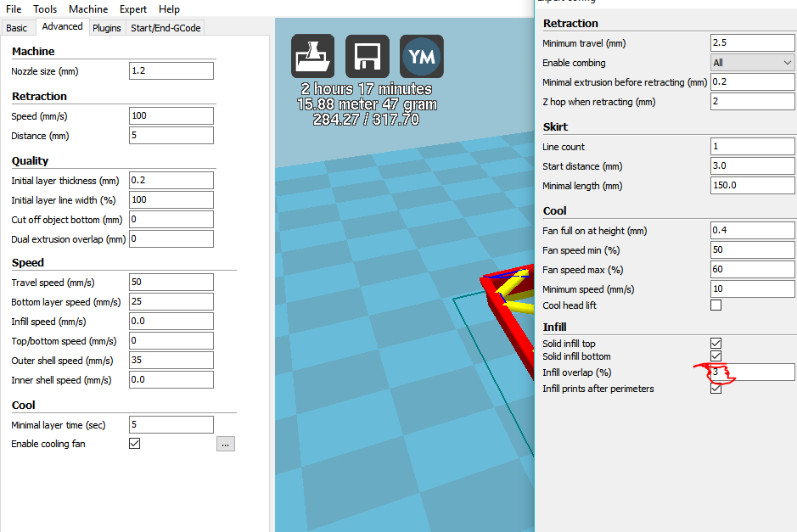Select the Travel speed input field
This screenshot has height=532, width=797.
point(171,282)
